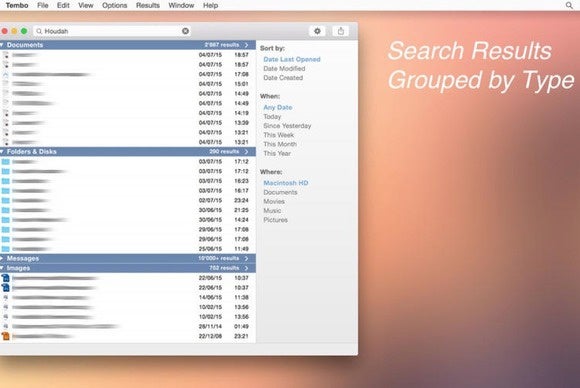
Task: Click folder icon of 25/06/15 11:49 result
Action: click(6, 249)
